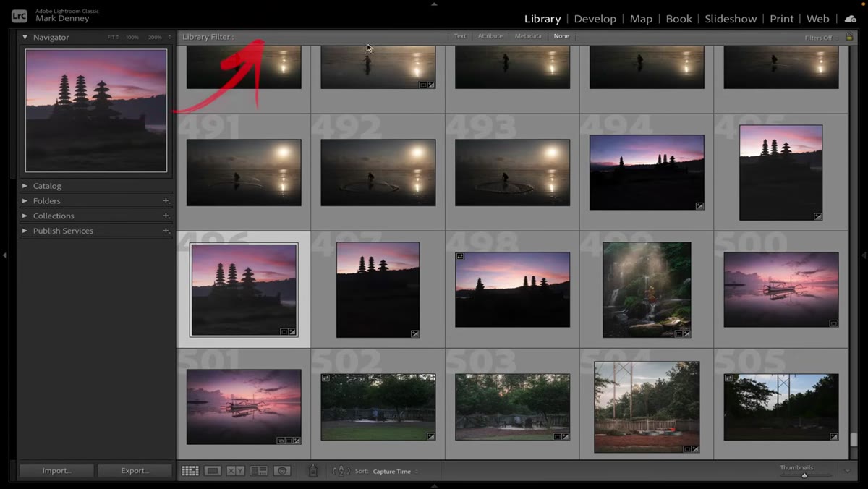Toggle the a-z sort direction icon
The height and width of the screenshot is (489, 868).
[341, 471]
